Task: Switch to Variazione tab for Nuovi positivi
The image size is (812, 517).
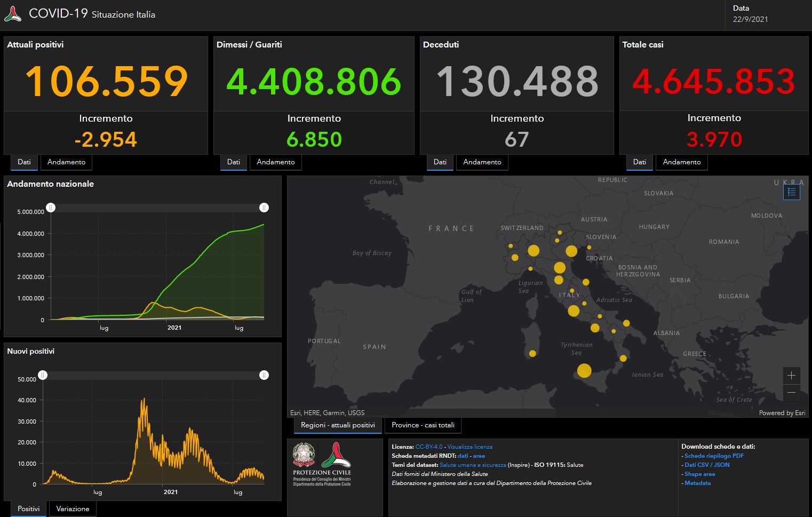Action: tap(73, 509)
